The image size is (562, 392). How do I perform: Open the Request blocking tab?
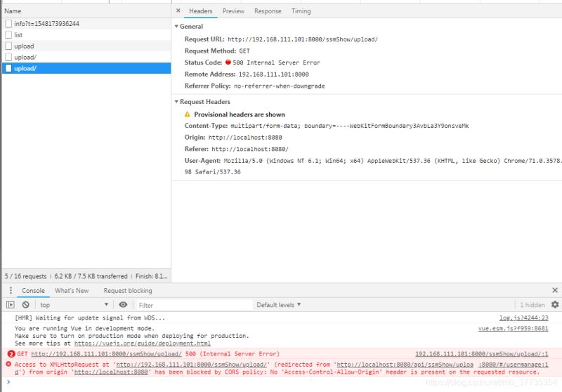point(128,291)
